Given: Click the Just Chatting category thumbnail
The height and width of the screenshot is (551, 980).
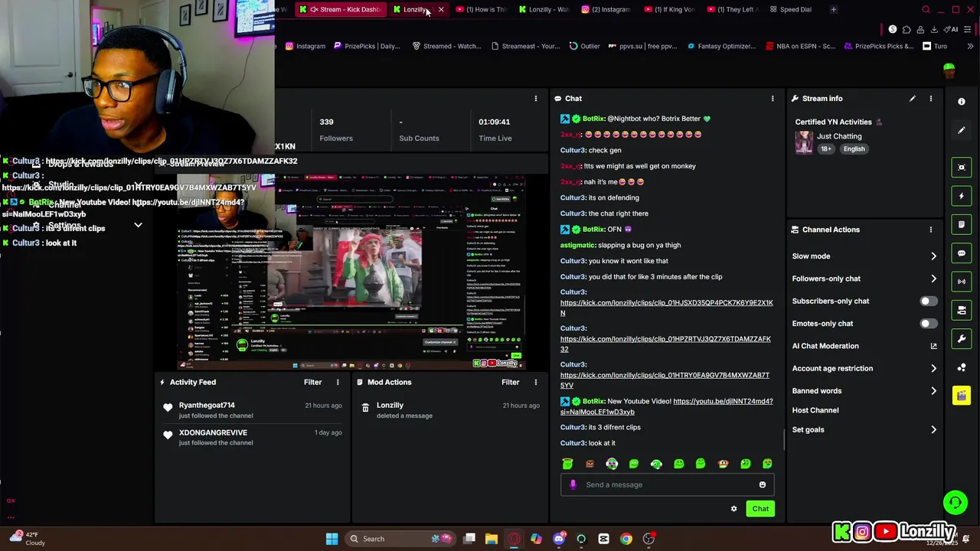Looking at the screenshot, I should (x=803, y=142).
